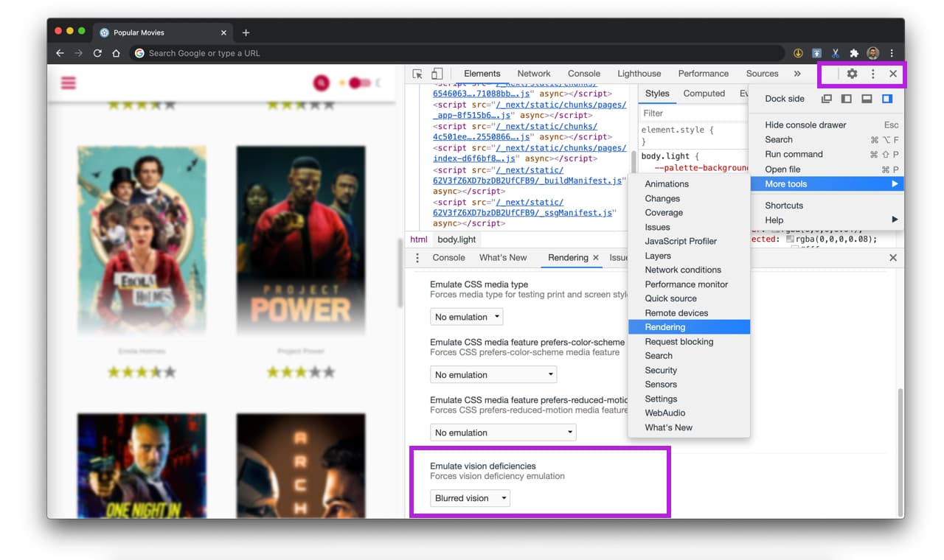Close the Rendering drawer tab
944x560 pixels.
(x=595, y=258)
